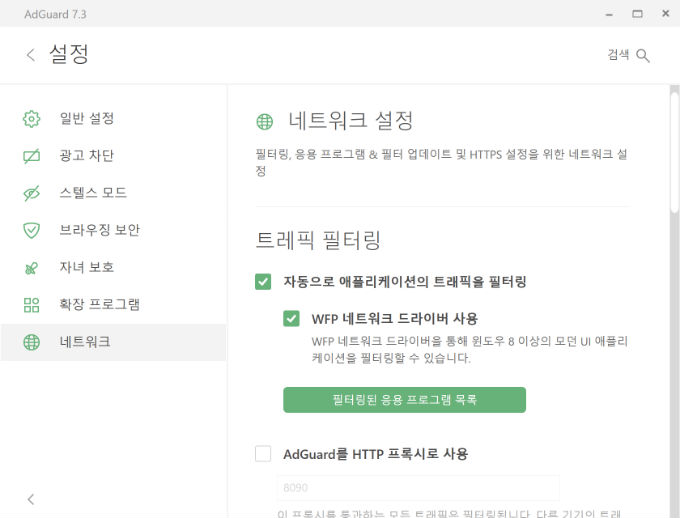Open 일반 설정 settings section
680x518 pixels.
click(87, 118)
